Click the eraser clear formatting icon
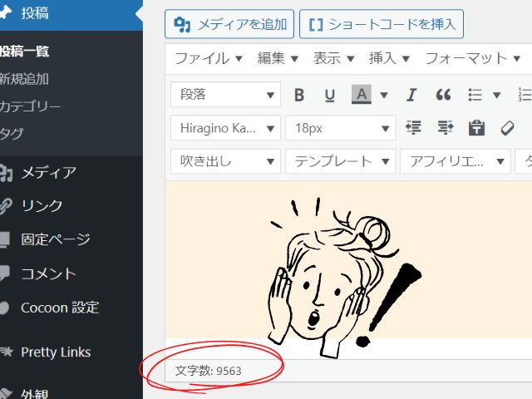Screen dimensions: 532x399 coord(507,128)
